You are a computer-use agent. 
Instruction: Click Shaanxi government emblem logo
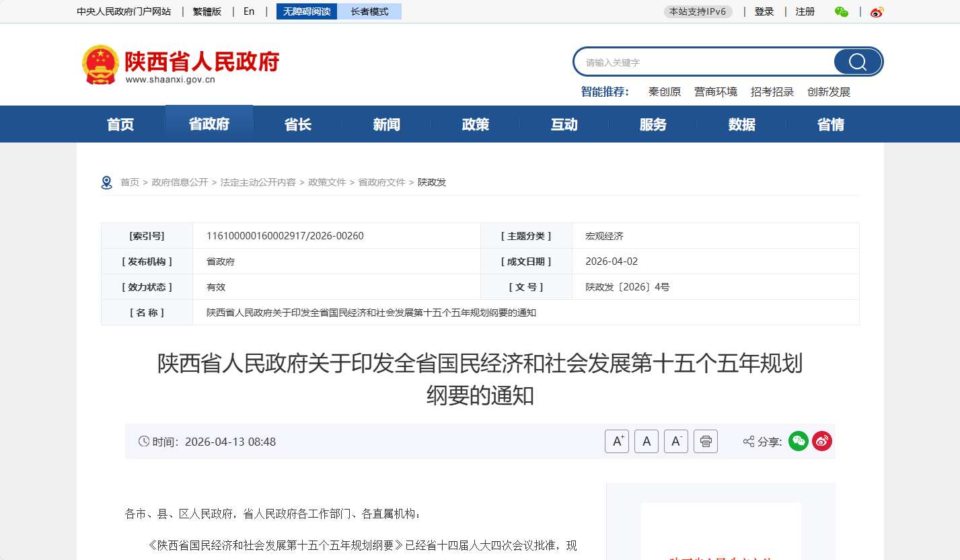click(x=100, y=64)
